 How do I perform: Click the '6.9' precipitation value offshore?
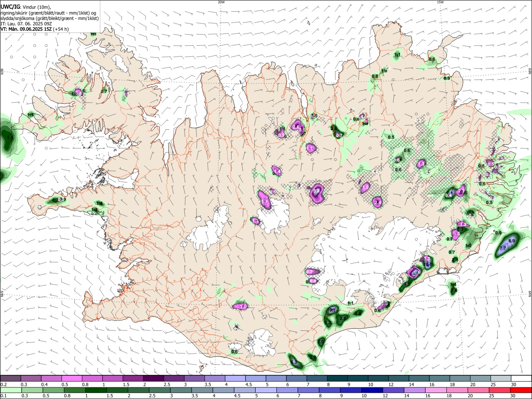512,241
